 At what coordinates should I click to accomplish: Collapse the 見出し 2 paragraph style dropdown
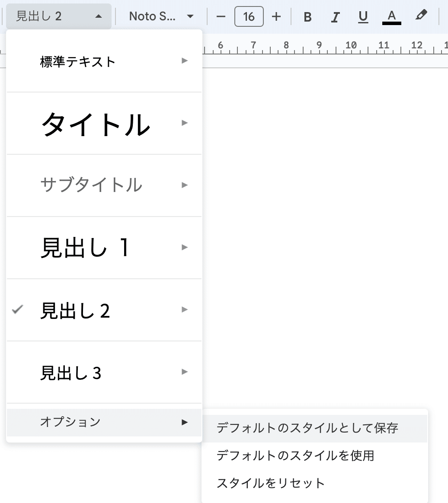coord(59,16)
